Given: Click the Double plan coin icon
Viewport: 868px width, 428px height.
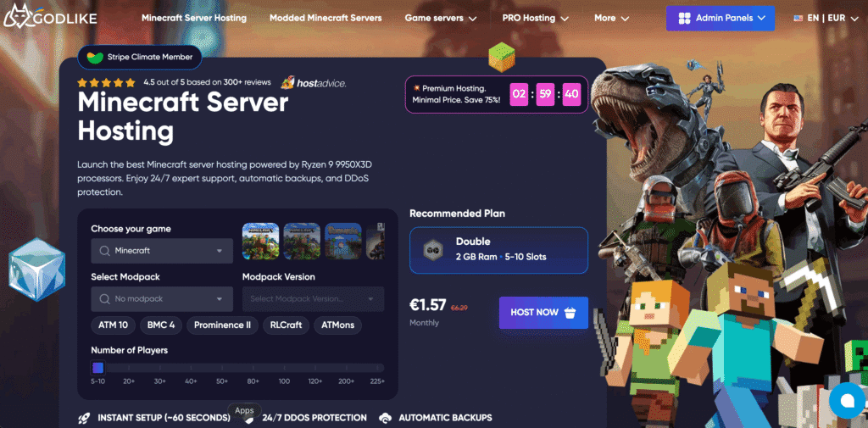Looking at the screenshot, I should coord(431,250).
